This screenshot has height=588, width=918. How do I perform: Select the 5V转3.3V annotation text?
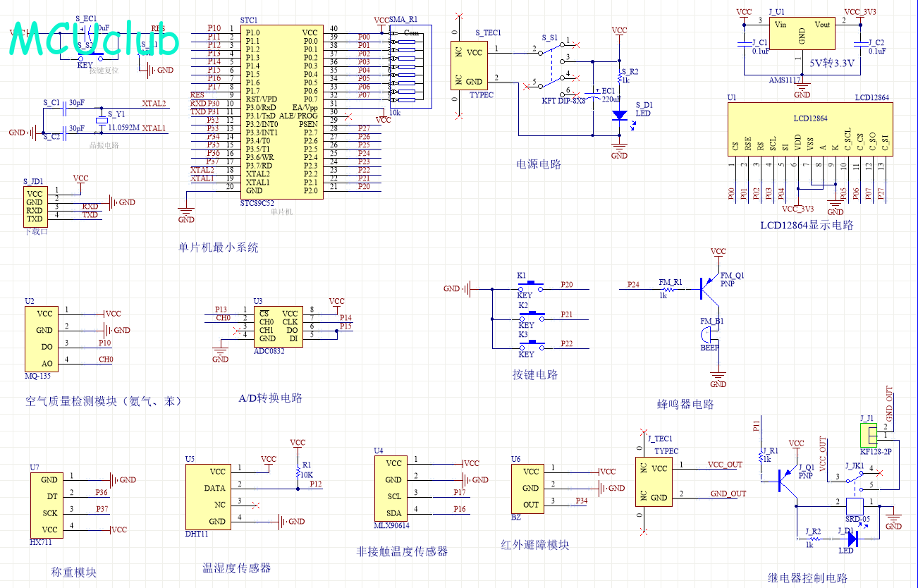click(x=831, y=63)
